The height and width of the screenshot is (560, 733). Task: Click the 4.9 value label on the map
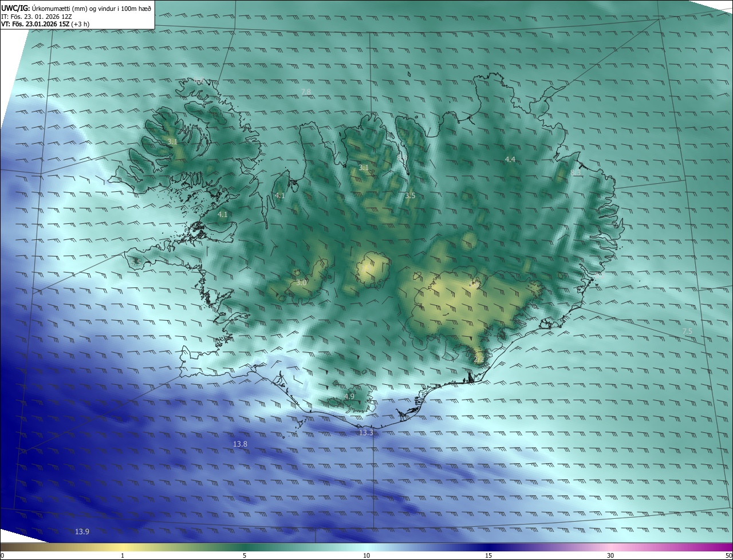[x=349, y=396]
